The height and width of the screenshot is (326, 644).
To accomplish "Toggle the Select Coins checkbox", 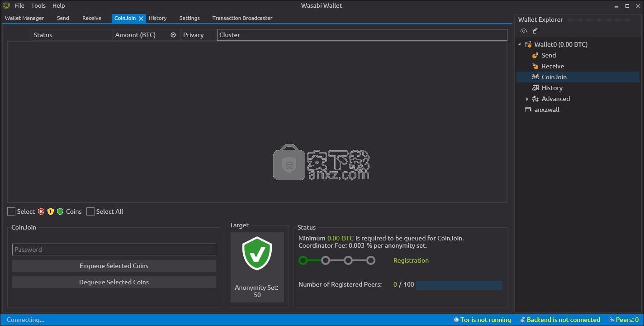I will point(11,211).
